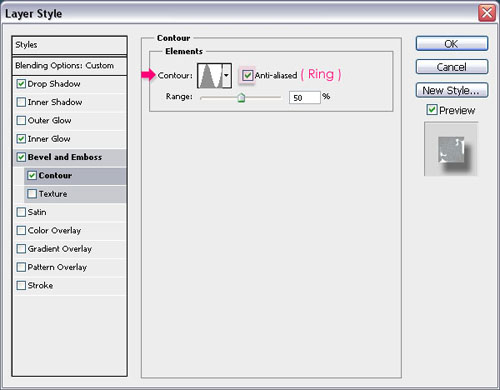Click the New Style... button
This screenshot has width=500, height=390.
tap(452, 90)
